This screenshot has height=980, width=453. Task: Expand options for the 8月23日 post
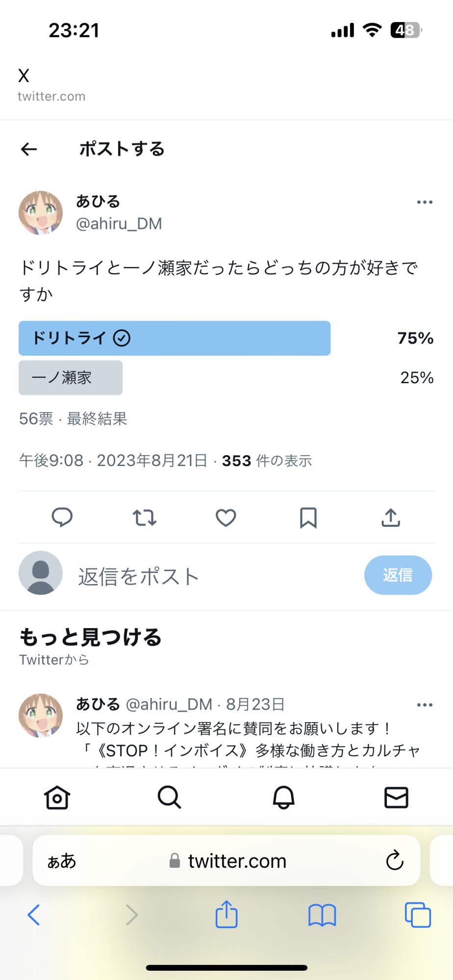[425, 705]
